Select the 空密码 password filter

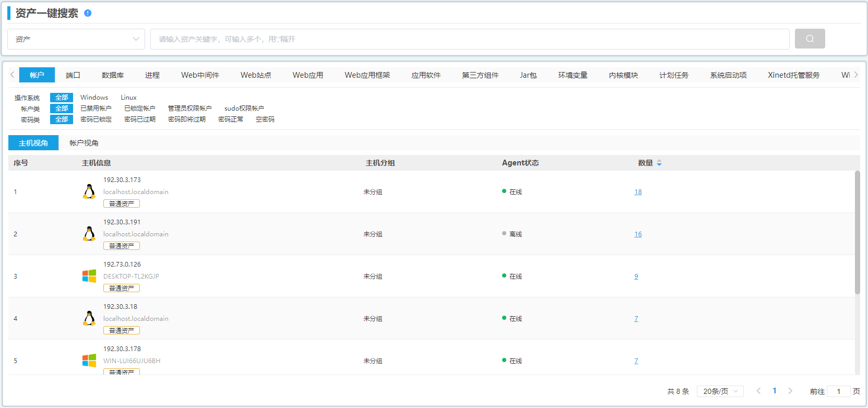[265, 119]
